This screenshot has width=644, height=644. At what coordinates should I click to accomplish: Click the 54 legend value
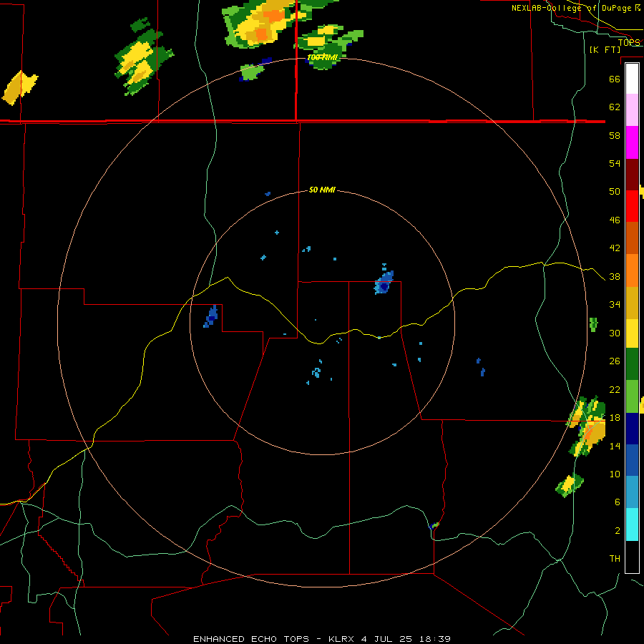coord(615,163)
